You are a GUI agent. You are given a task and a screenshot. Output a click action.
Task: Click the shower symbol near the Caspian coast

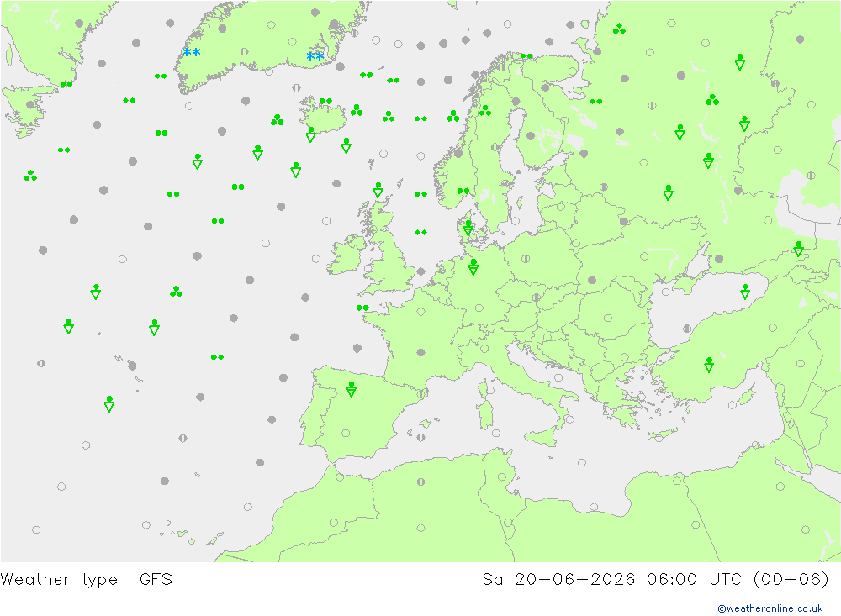[x=799, y=249]
